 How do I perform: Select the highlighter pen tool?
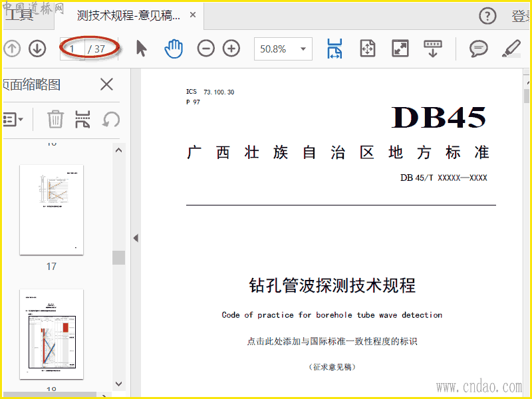pos(511,49)
